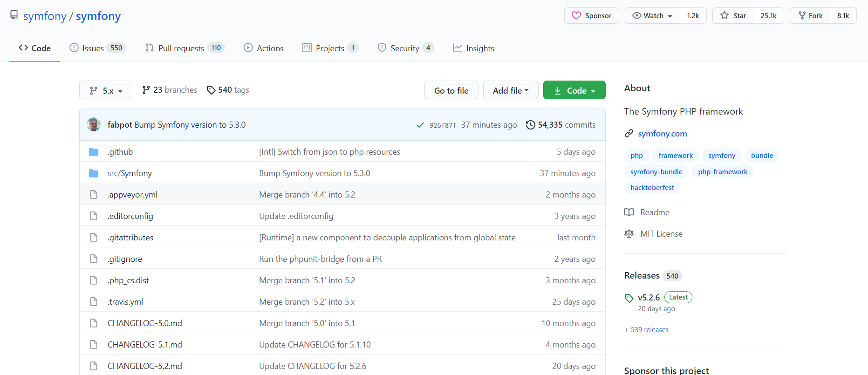Open the fabpot author link
The image size is (868, 375).
(x=120, y=125)
